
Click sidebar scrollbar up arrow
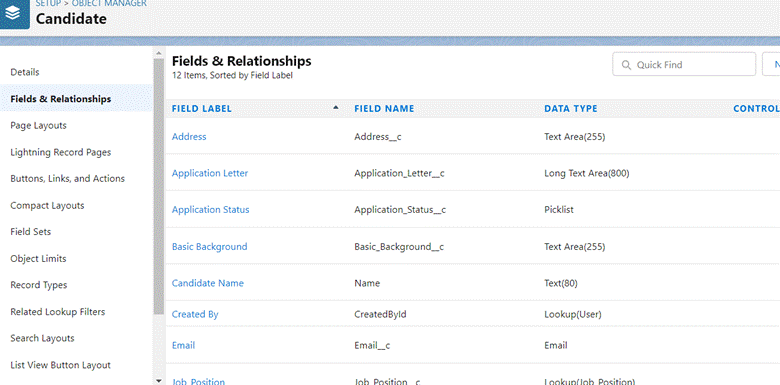[159, 53]
